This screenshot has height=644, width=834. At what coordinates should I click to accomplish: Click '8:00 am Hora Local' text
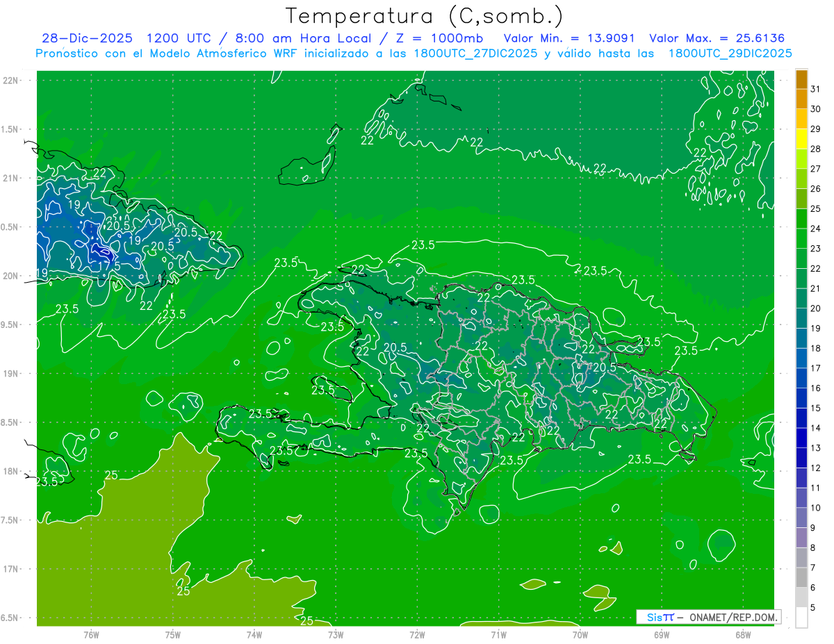[302, 38]
